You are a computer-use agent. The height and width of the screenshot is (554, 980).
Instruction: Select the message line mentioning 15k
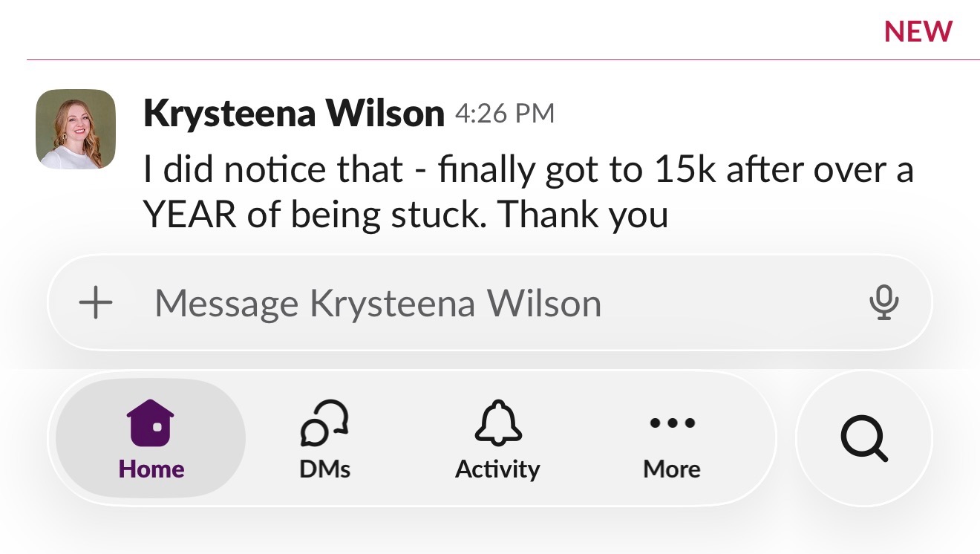[528, 171]
